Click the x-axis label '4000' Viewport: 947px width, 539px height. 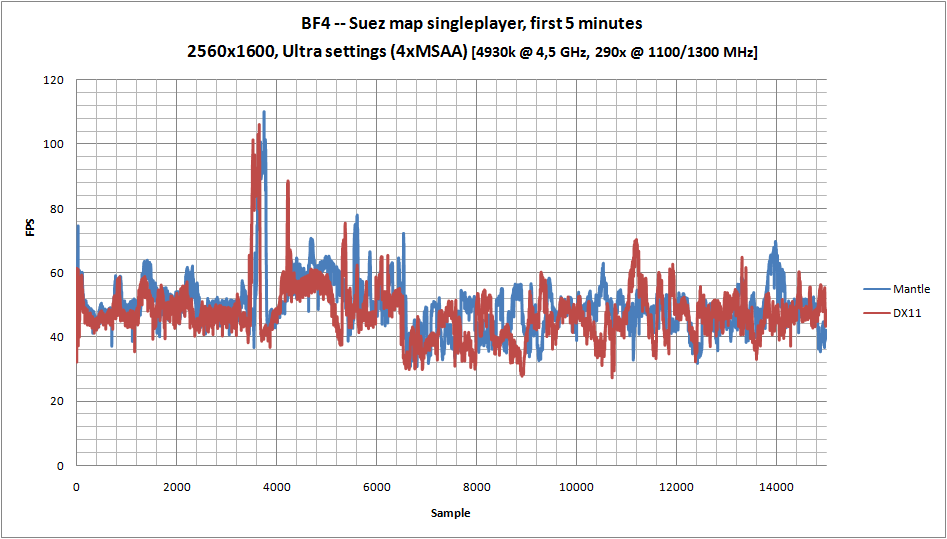point(276,487)
